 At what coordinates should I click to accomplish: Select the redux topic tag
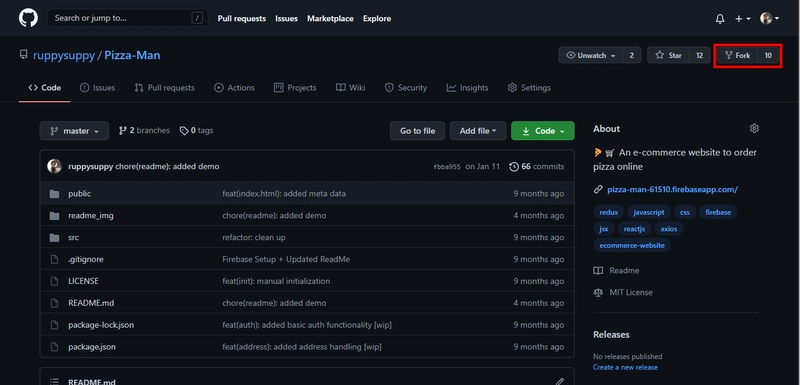click(609, 212)
